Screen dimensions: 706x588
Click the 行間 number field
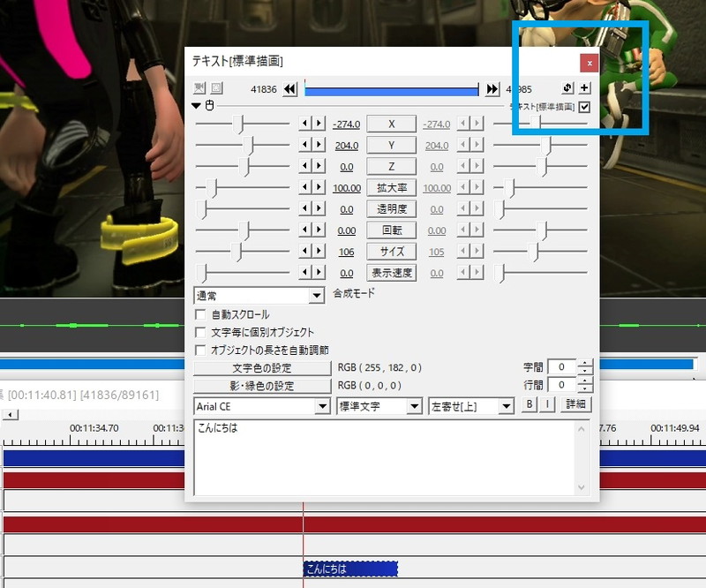(562, 385)
